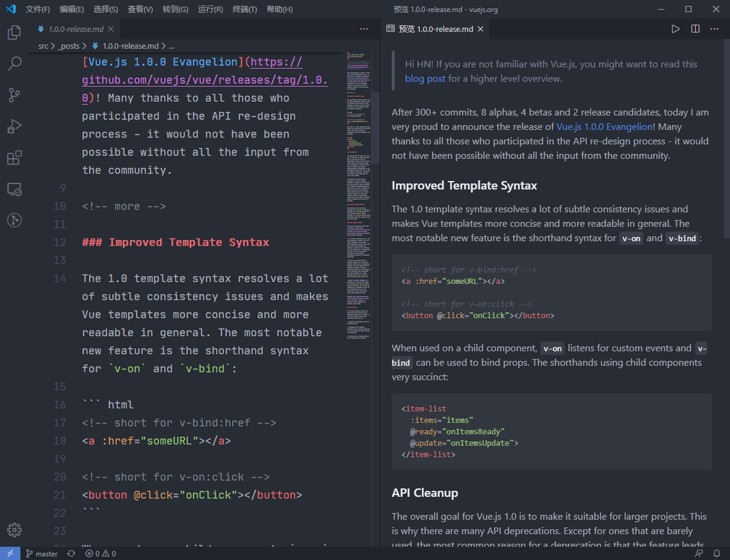This screenshot has width=730, height=560.
Task: Close the 预览 1.0.0-release.md preview tab
Action: (x=480, y=29)
